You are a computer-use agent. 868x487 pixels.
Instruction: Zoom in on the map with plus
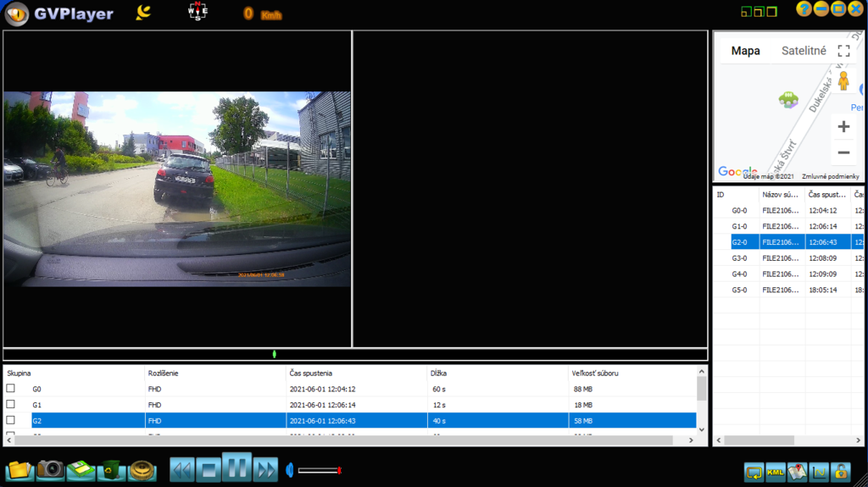(x=843, y=127)
